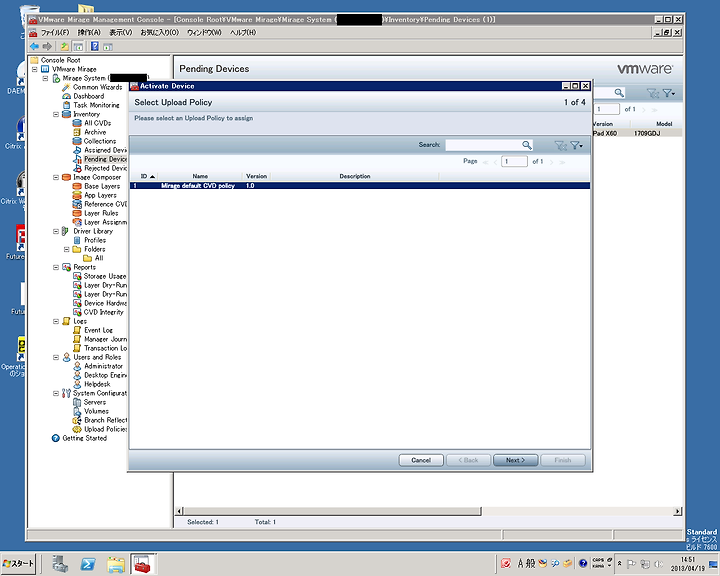Sort by the ID column header
The height and width of the screenshot is (576, 720).
click(144, 176)
